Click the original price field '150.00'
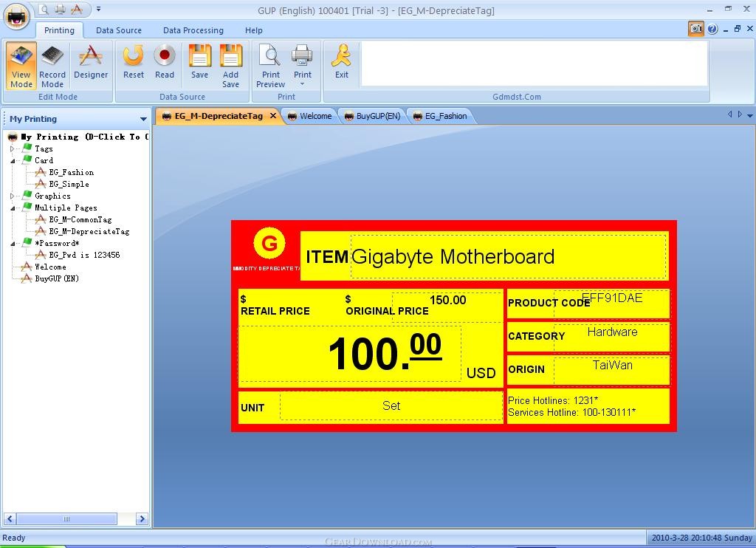Image resolution: width=756 pixels, height=548 pixels. tap(447, 307)
